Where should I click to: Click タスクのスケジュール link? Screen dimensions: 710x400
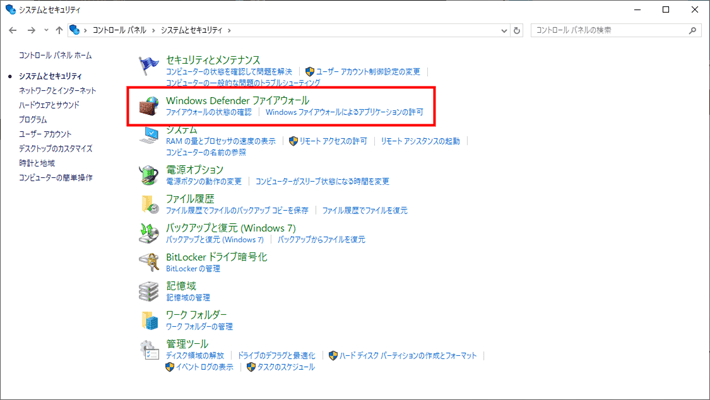coord(286,367)
